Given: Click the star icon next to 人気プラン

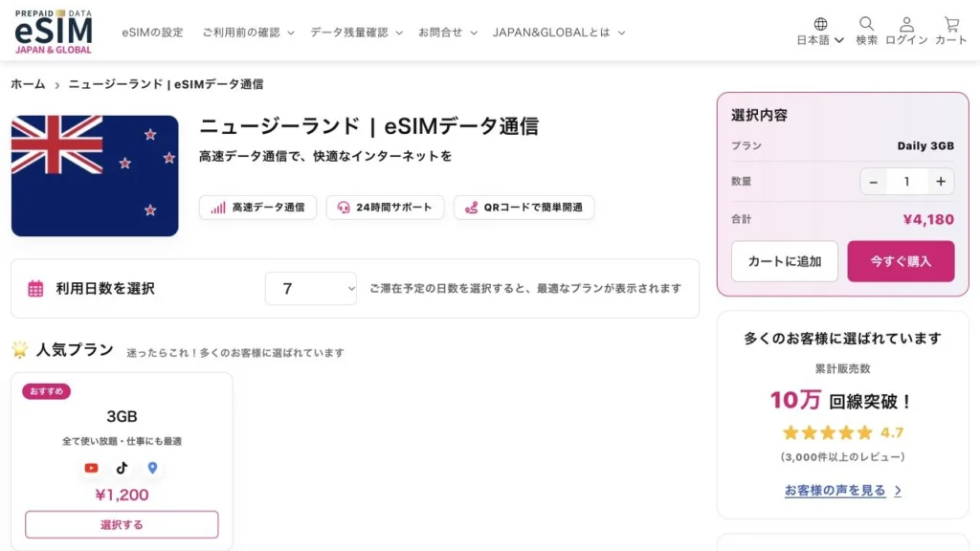Looking at the screenshot, I should point(20,349).
